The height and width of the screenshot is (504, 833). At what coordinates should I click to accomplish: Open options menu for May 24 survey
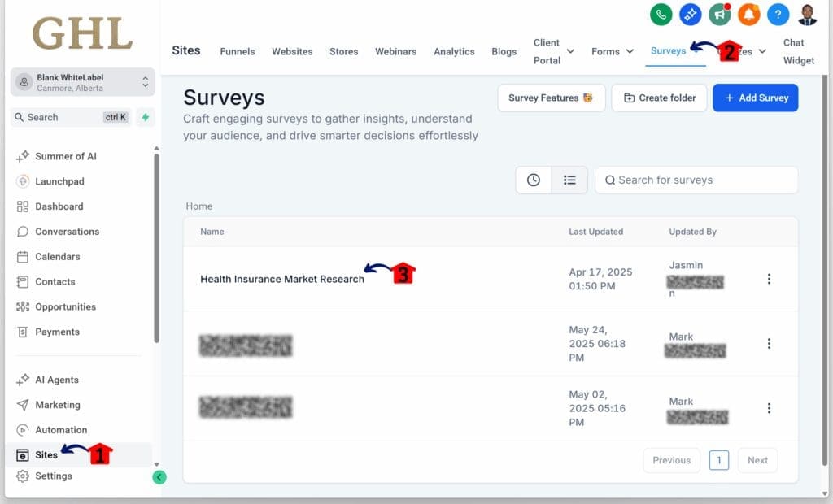pos(769,344)
